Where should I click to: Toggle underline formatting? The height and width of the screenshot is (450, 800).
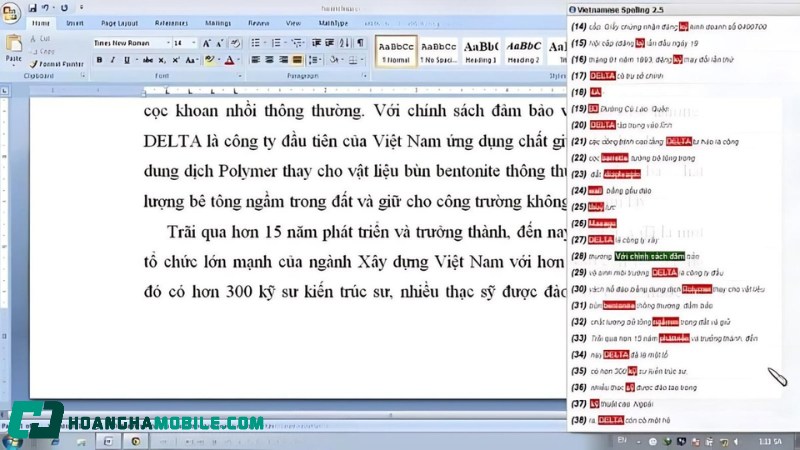point(127,60)
